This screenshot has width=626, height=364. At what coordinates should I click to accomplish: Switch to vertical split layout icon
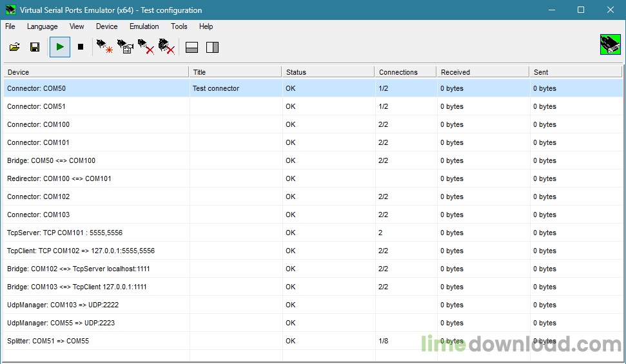coord(212,47)
